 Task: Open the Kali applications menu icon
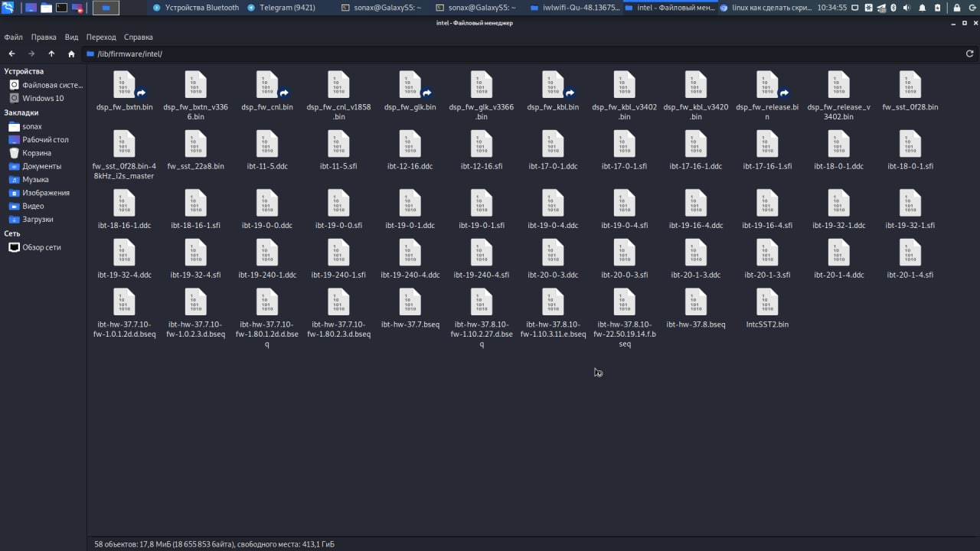(x=8, y=8)
